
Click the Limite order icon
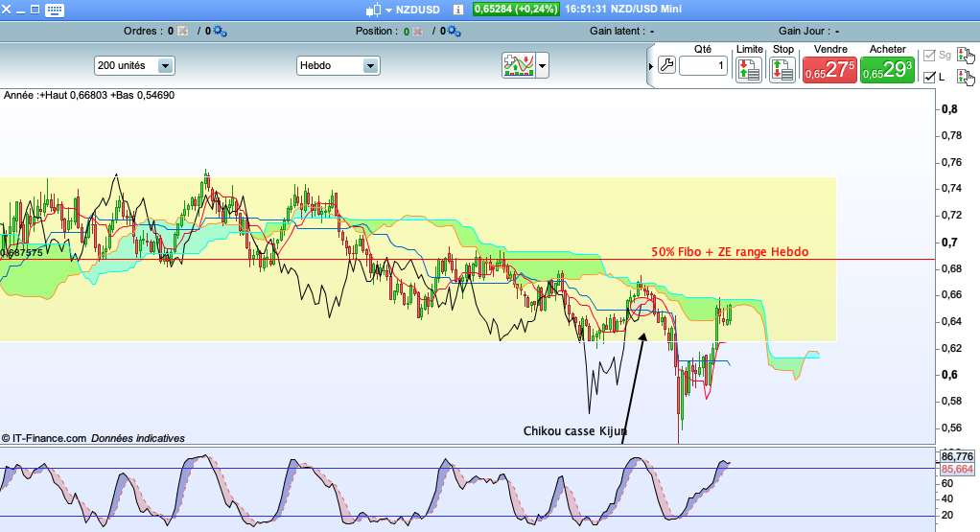(749, 69)
